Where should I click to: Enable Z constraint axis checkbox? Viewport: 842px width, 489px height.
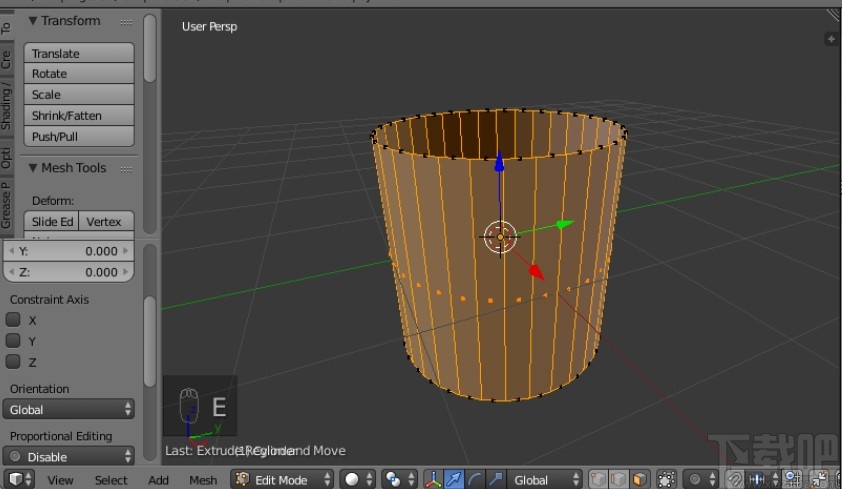(14, 362)
